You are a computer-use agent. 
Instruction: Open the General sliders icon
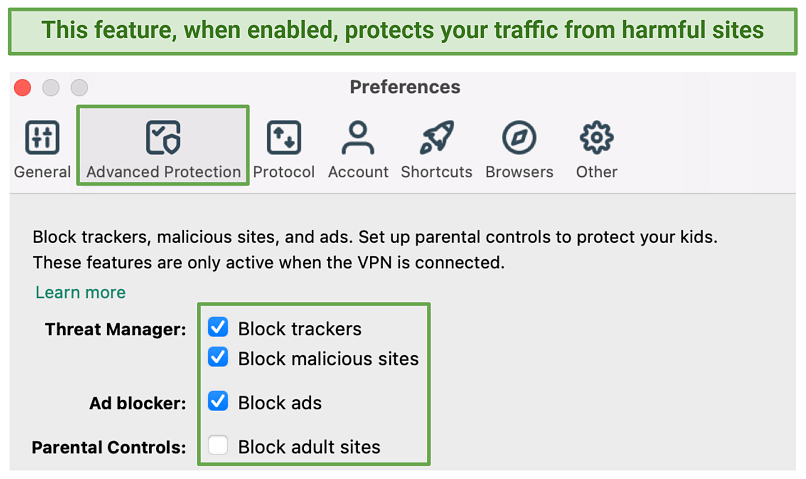click(42, 138)
